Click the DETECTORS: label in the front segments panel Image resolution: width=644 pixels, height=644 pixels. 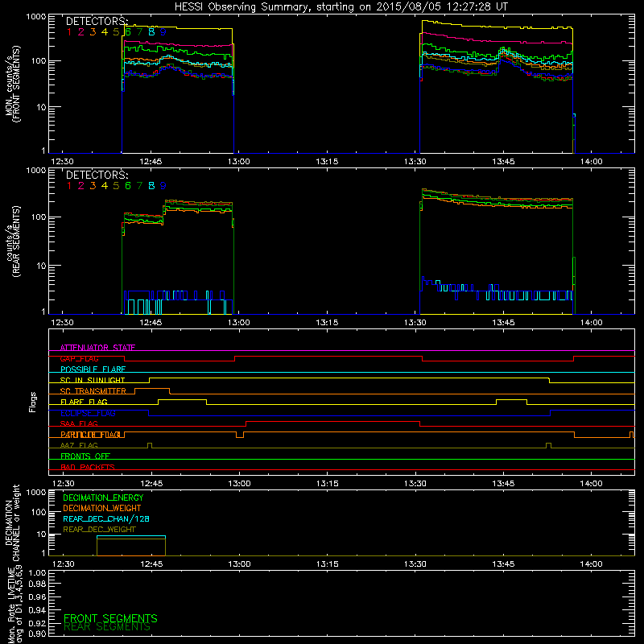coord(97,21)
